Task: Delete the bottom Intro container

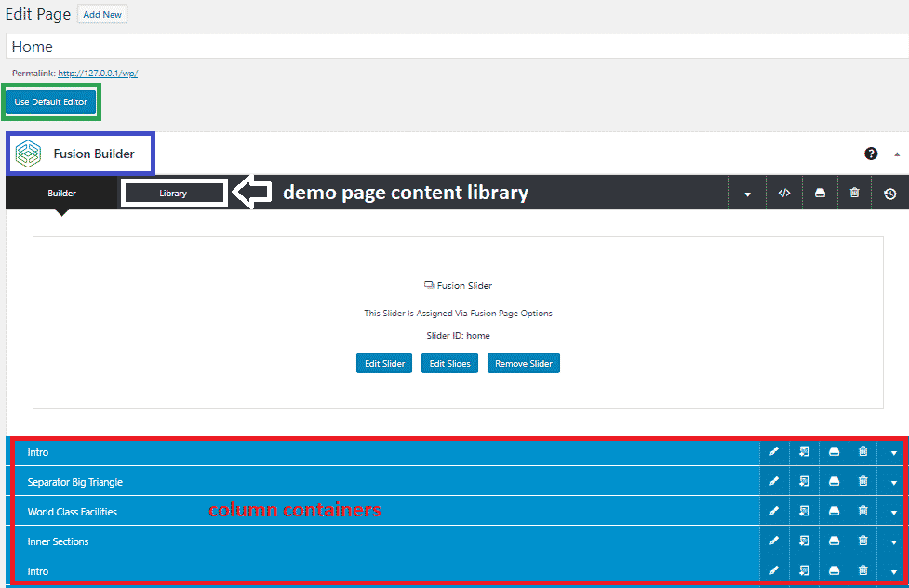Action: pos(863,570)
